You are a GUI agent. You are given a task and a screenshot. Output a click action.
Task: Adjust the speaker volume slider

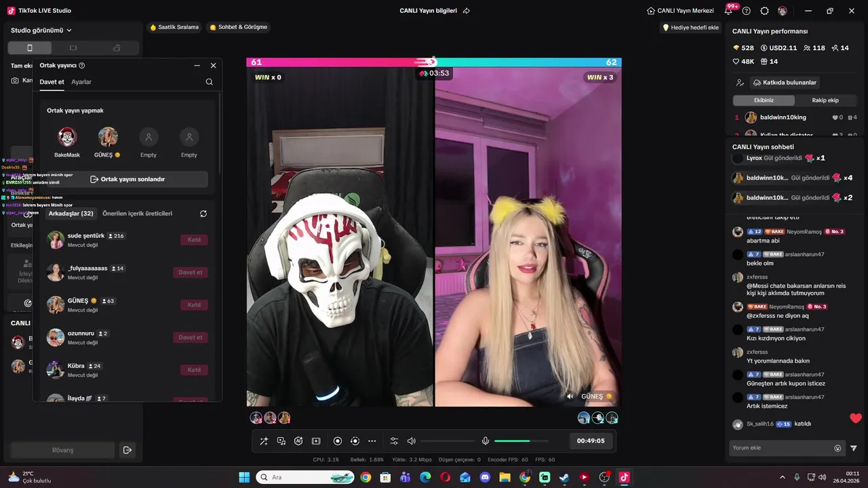448,441
